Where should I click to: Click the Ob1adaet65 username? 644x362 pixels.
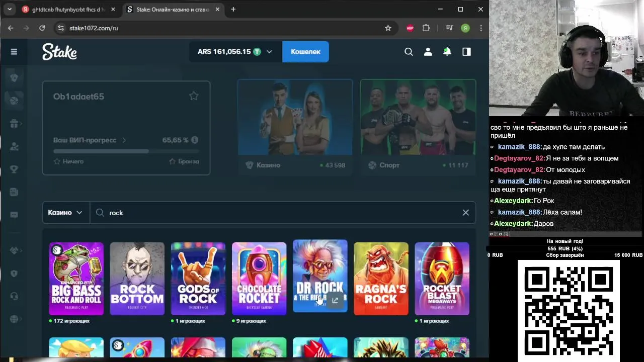click(x=78, y=97)
